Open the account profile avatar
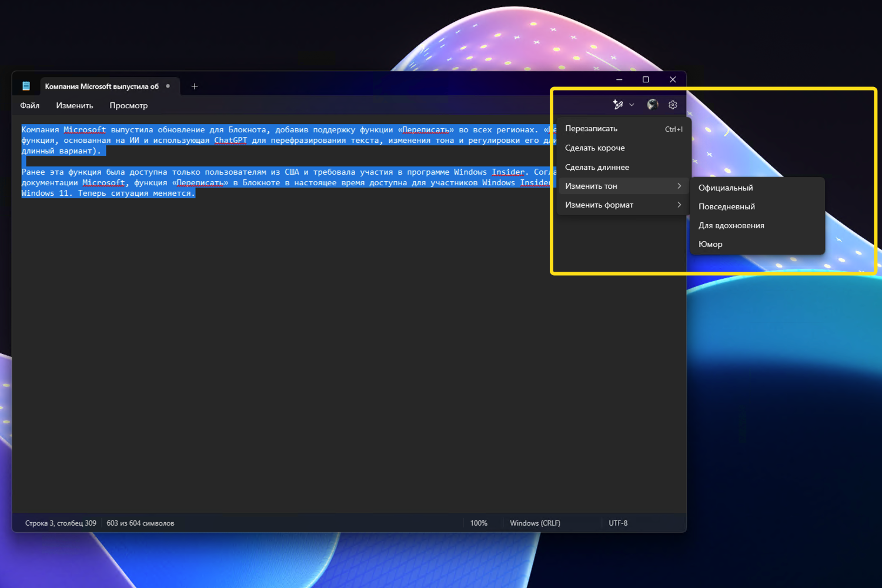The width and height of the screenshot is (882, 588). point(652,105)
